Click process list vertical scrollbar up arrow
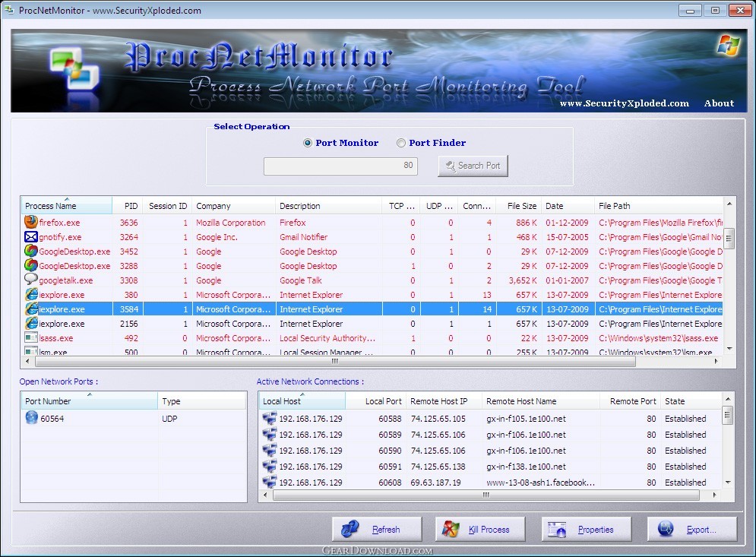The height and width of the screenshot is (557, 756). [x=729, y=204]
